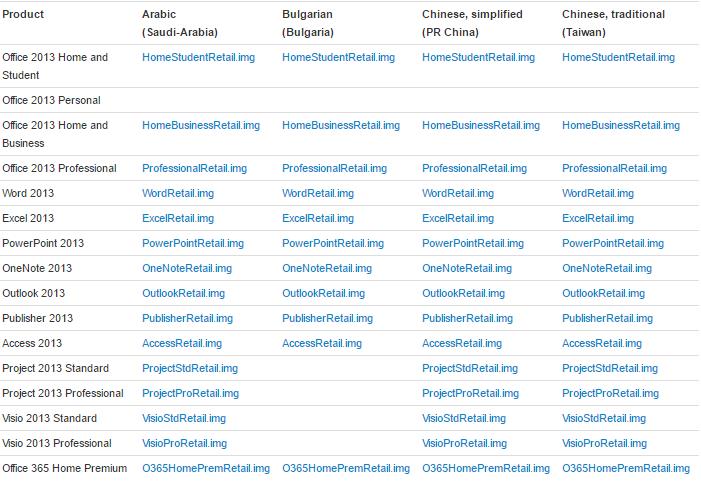This screenshot has width=701, height=486.
Task: Download the Bulgarian O365HomePremRetail.img file
Action: pos(346,469)
